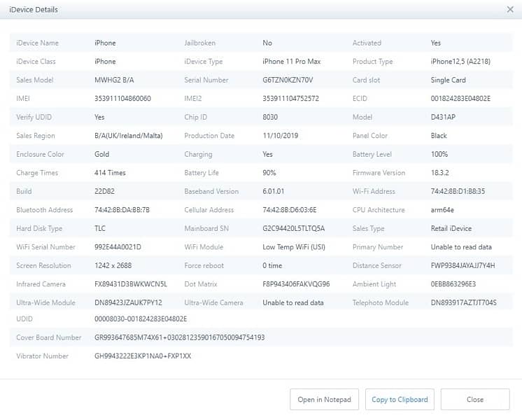Click production date 11/10/2019
522x420 pixels.
click(x=281, y=136)
